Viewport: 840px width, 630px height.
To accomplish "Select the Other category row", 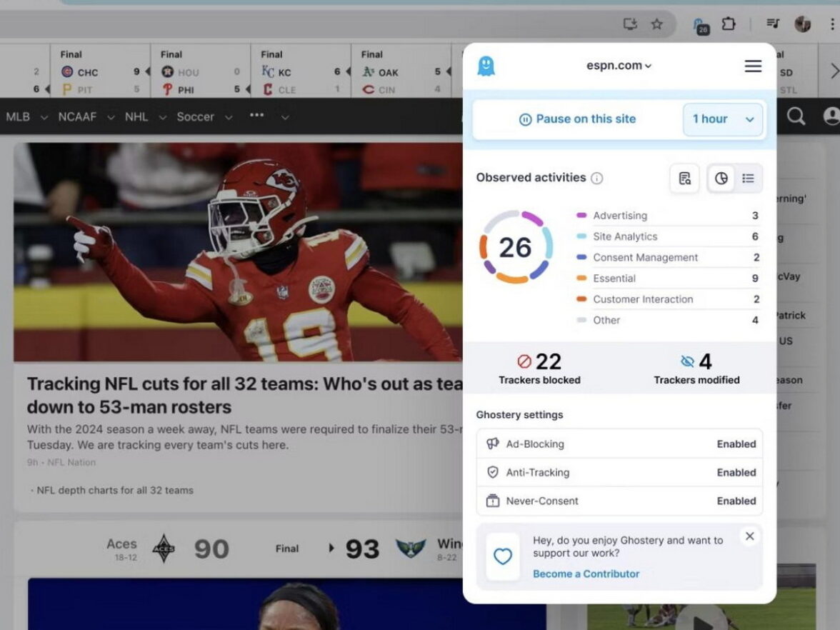I will coord(667,320).
